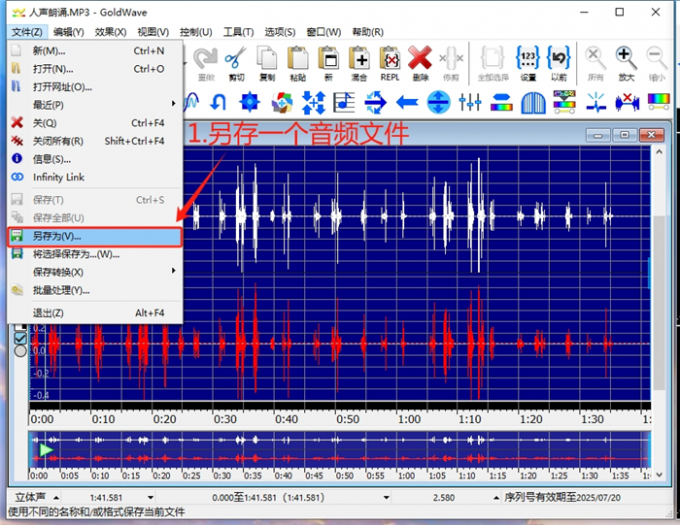Click the waveform with red X silence icon
Viewport: 680px width, 525px height.
[x=627, y=103]
